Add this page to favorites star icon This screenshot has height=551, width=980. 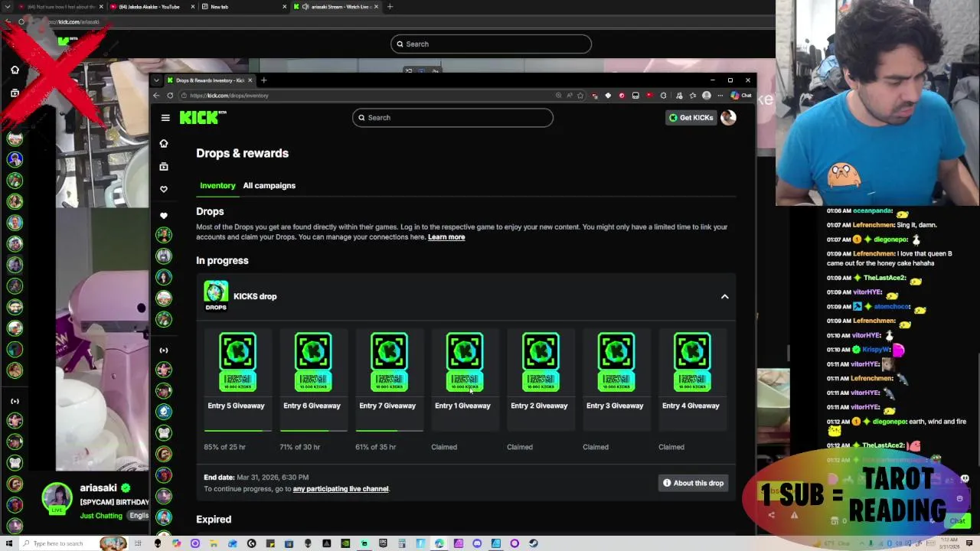click(x=580, y=96)
